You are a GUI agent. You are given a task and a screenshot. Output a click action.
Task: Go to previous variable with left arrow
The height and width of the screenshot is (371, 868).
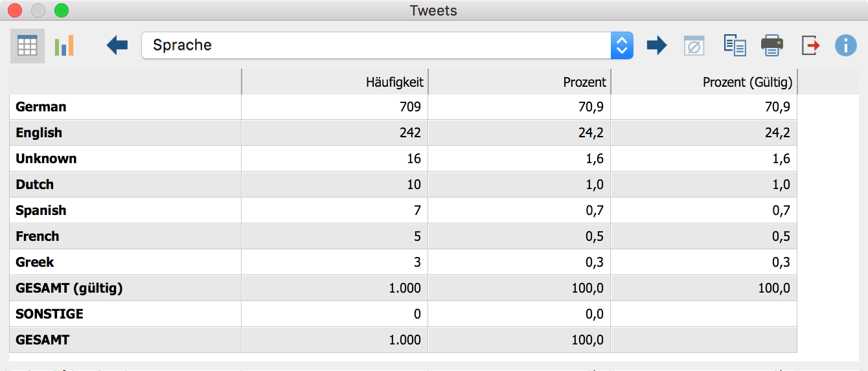click(x=117, y=45)
